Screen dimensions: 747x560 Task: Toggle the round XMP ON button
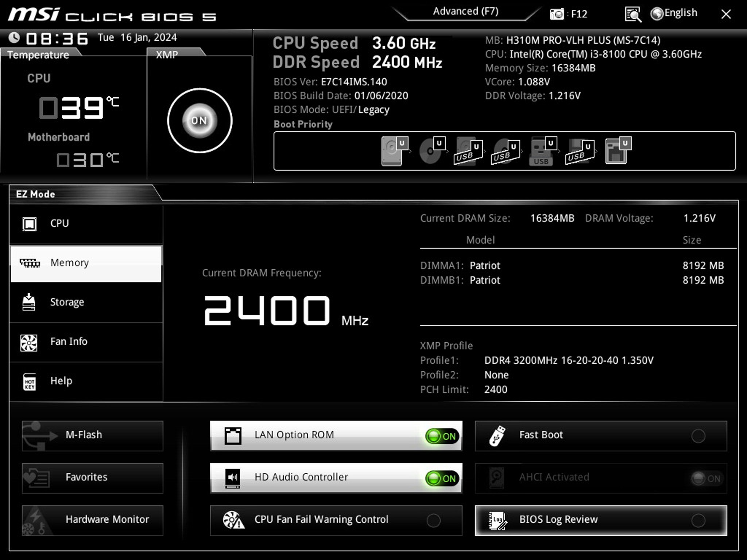point(200,120)
